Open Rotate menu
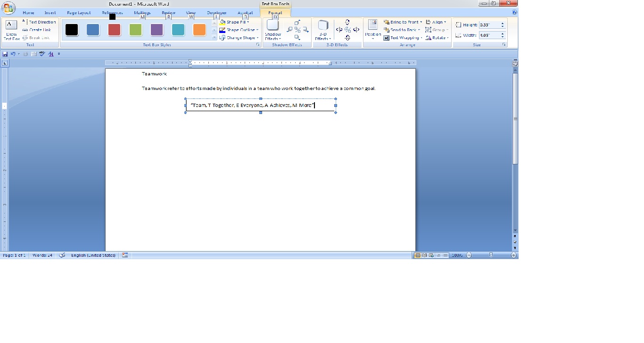 (437, 38)
